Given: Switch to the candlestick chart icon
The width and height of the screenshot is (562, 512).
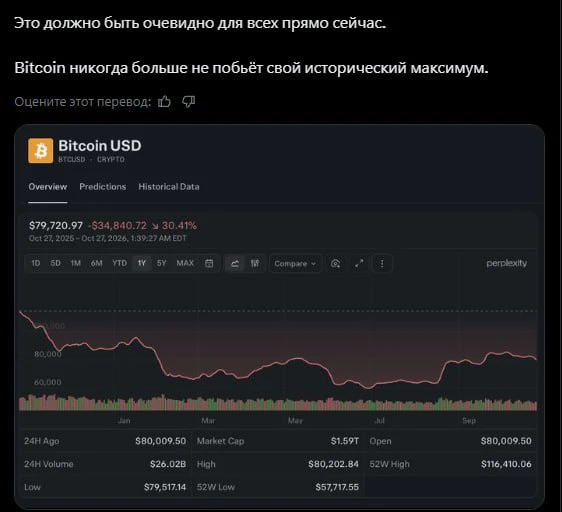Looking at the screenshot, I should 255,264.
